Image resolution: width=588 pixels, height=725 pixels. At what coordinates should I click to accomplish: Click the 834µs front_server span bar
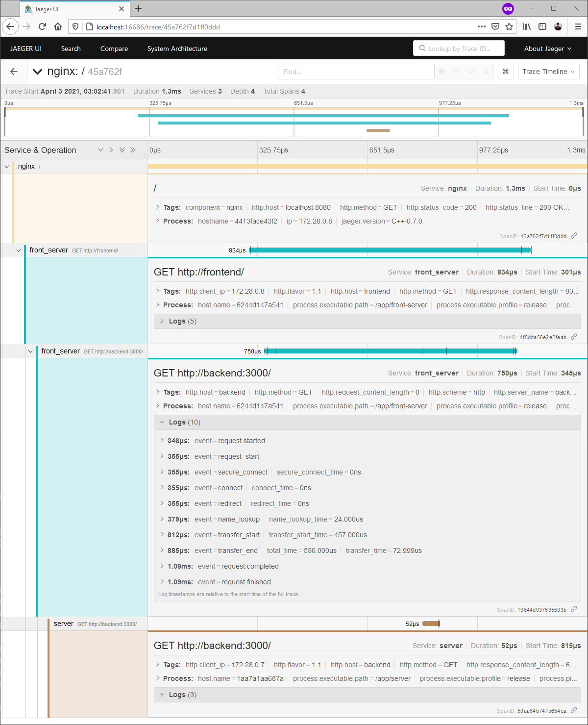(390, 250)
